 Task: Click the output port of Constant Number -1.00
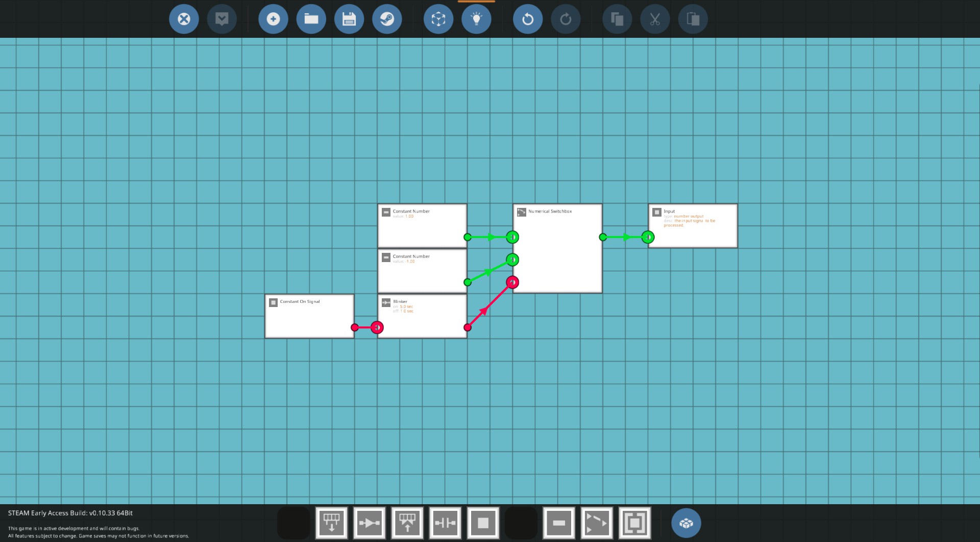pyautogui.click(x=468, y=282)
